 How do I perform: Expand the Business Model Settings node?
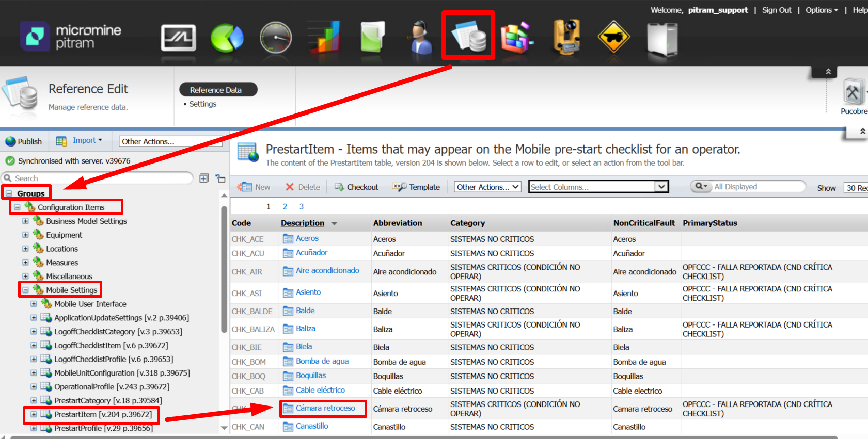pyautogui.click(x=25, y=221)
